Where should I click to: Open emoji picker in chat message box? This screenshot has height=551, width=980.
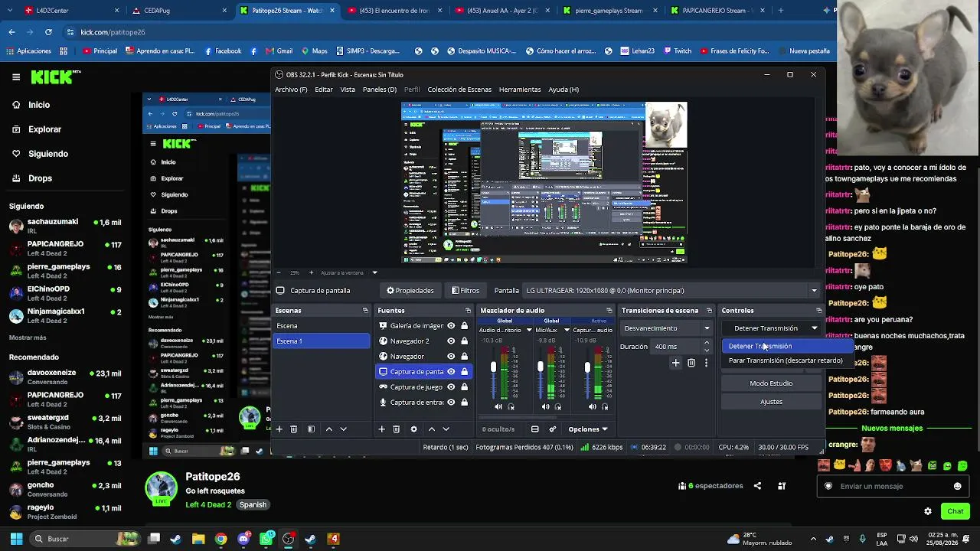pyautogui.click(x=957, y=486)
